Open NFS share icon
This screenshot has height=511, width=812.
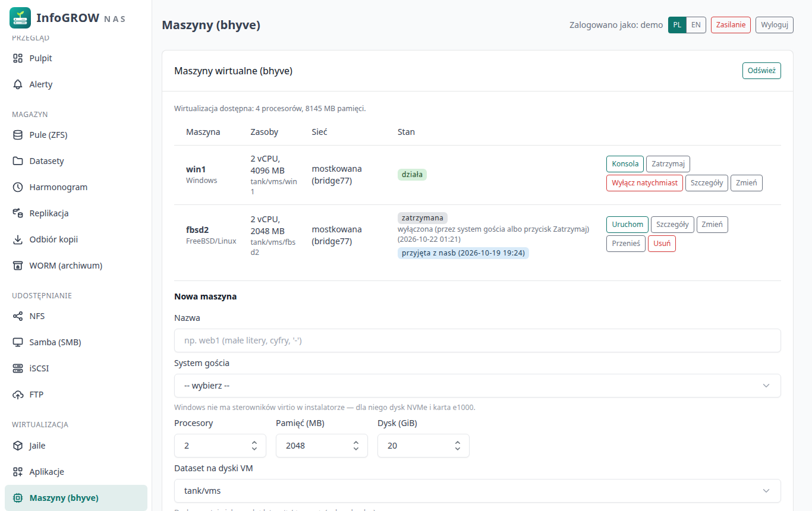click(18, 316)
